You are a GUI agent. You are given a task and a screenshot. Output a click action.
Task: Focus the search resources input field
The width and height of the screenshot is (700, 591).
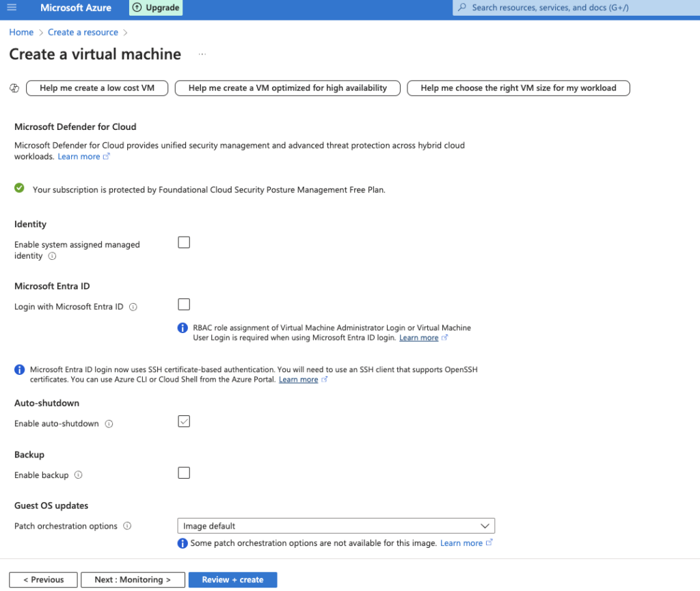[576, 8]
